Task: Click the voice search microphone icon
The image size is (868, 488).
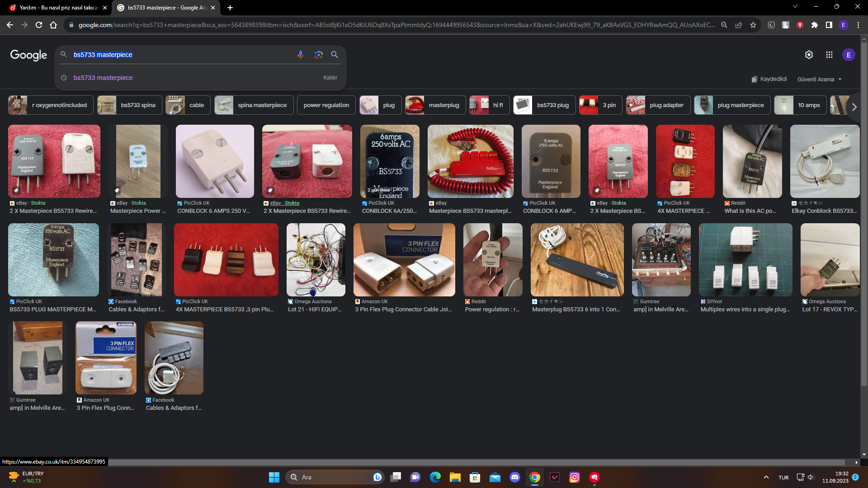Action: coord(300,55)
